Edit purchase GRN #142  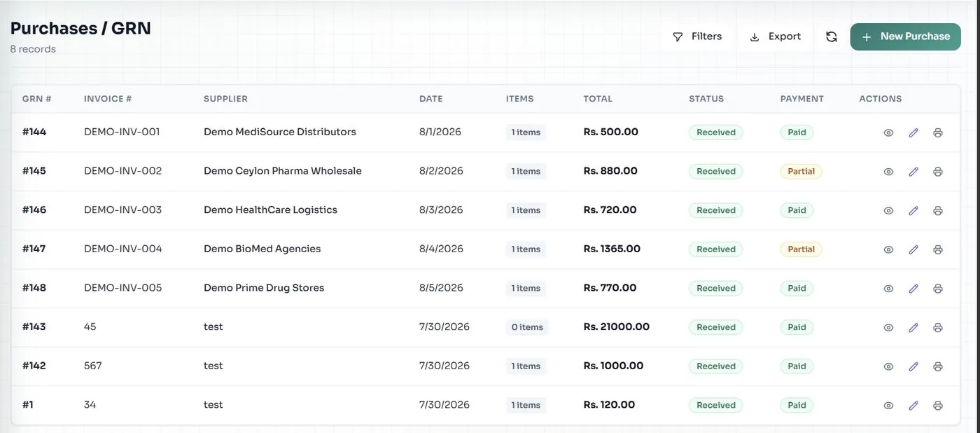coord(913,366)
